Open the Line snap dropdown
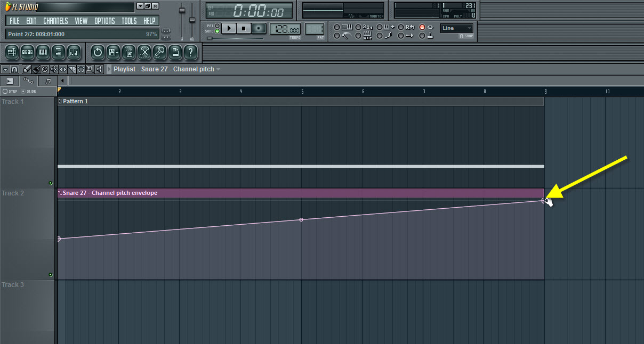644x344 pixels. [456, 28]
